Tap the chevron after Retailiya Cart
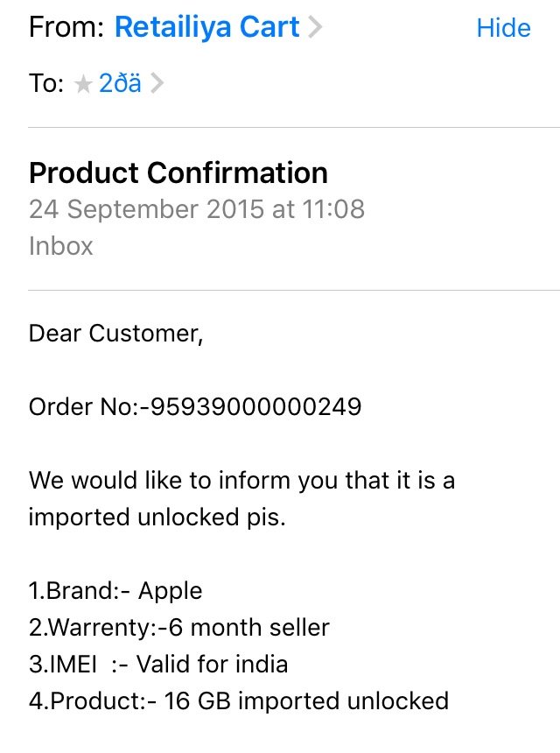The height and width of the screenshot is (753, 560). (316, 28)
